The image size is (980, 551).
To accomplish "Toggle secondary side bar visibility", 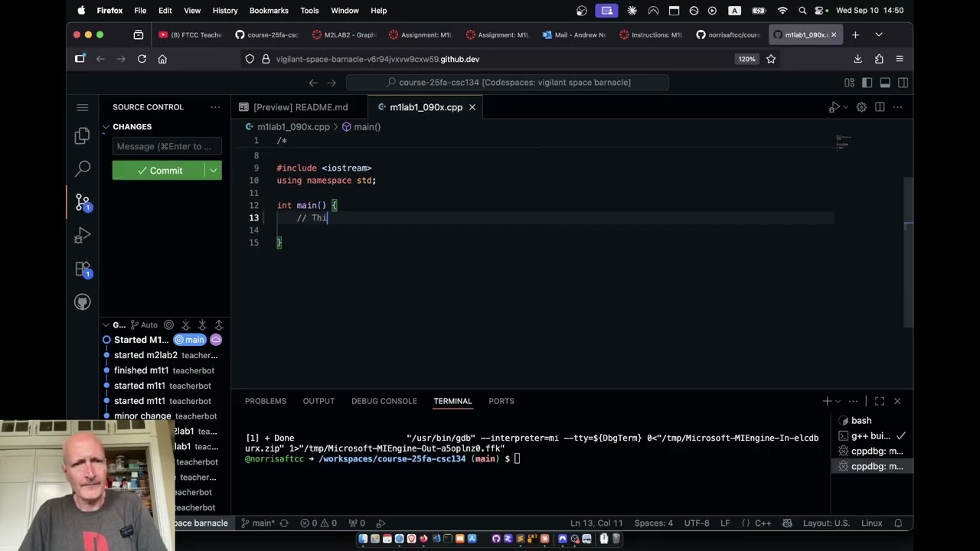I will pyautogui.click(x=903, y=83).
